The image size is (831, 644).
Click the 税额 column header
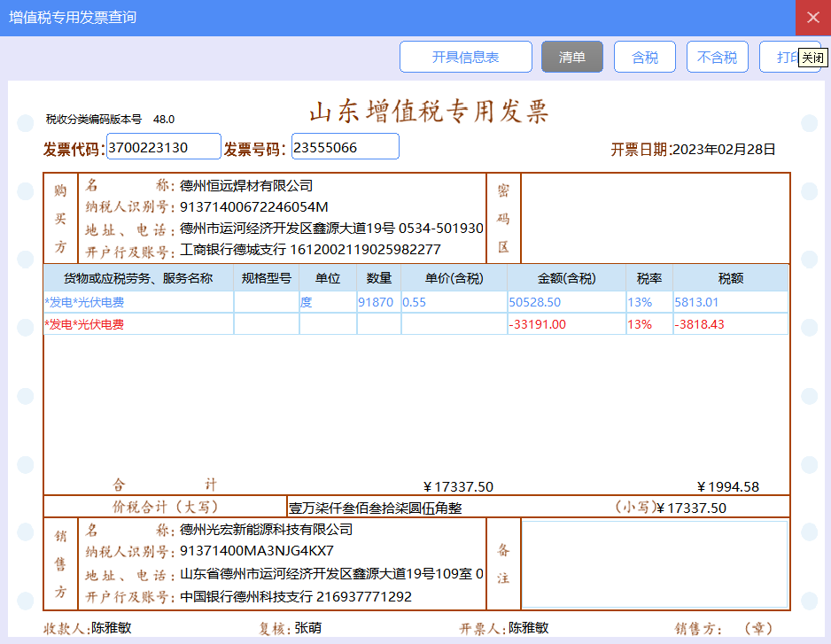coord(731,278)
